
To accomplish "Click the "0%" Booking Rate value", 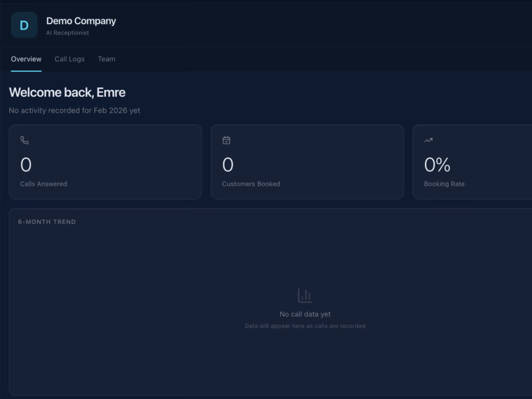I will click(x=437, y=165).
